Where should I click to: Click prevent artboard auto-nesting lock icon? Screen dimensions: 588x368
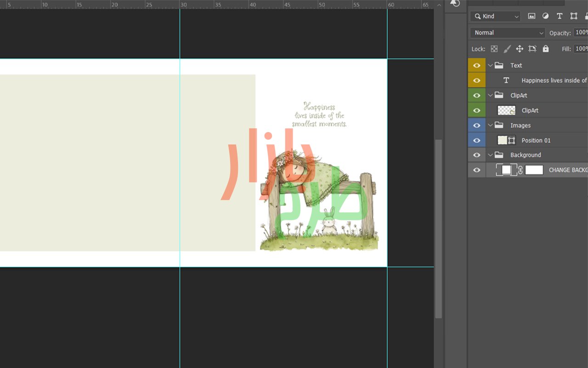click(532, 49)
